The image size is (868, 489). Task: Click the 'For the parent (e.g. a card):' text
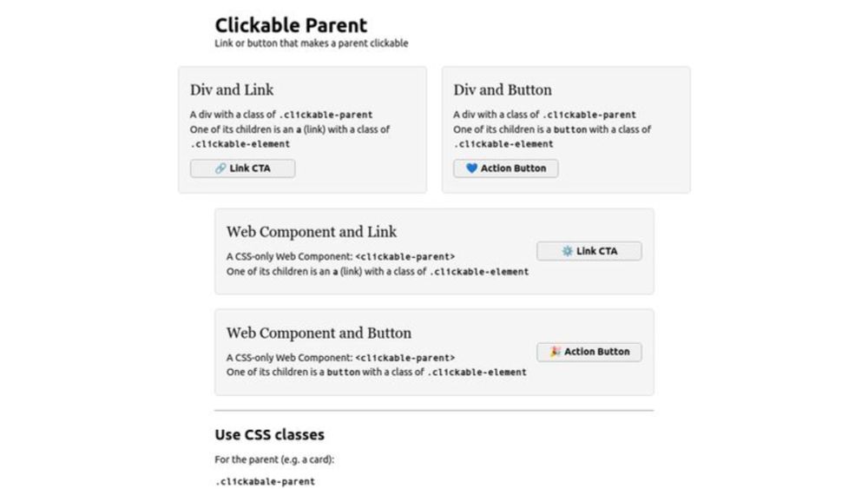(x=274, y=459)
